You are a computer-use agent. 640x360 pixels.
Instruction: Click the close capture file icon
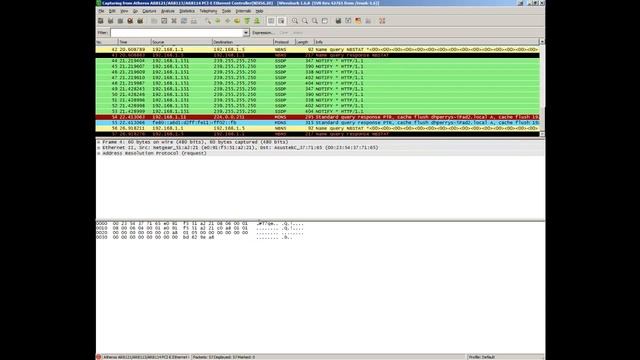tap(174, 21)
